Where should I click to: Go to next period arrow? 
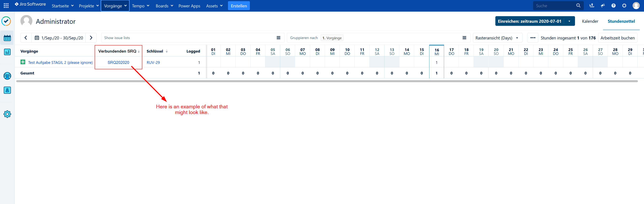tap(91, 38)
